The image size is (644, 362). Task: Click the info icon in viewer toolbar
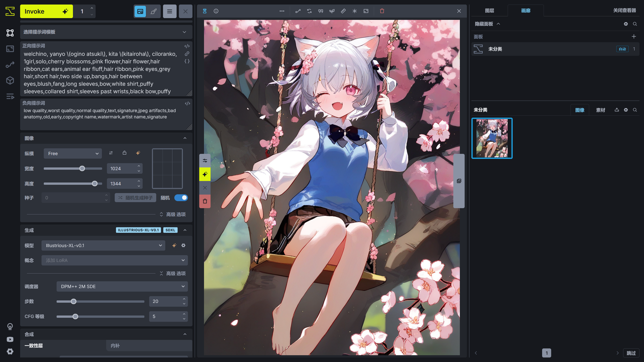(216, 11)
